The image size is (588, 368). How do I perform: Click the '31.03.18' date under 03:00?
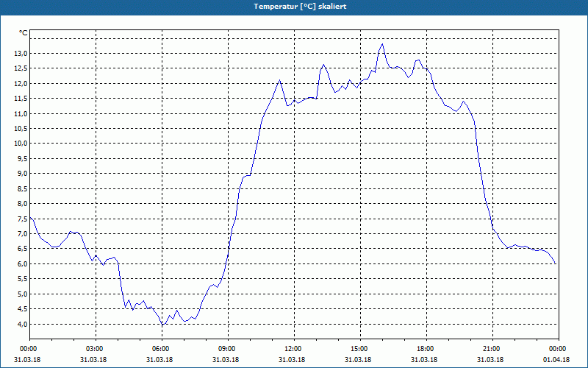(93, 360)
